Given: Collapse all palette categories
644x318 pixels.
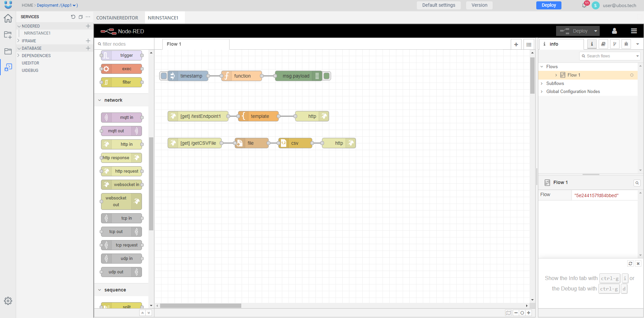Looking at the screenshot, I should click(x=143, y=313).
